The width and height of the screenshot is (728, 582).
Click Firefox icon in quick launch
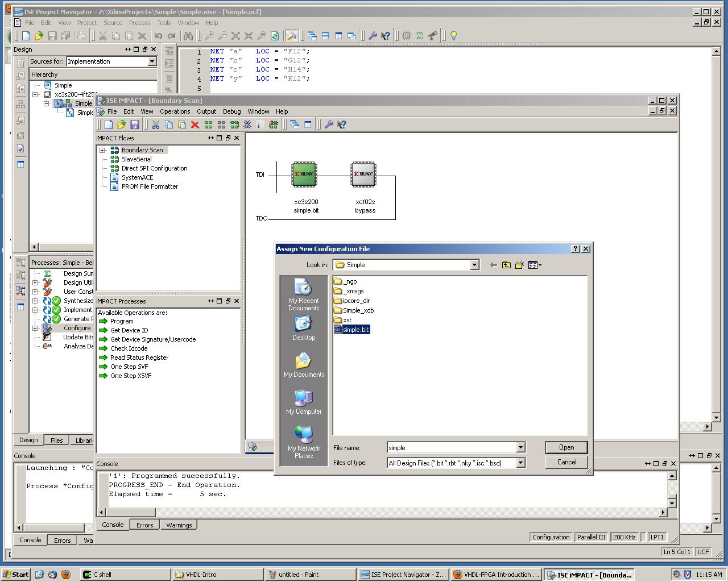coord(65,575)
